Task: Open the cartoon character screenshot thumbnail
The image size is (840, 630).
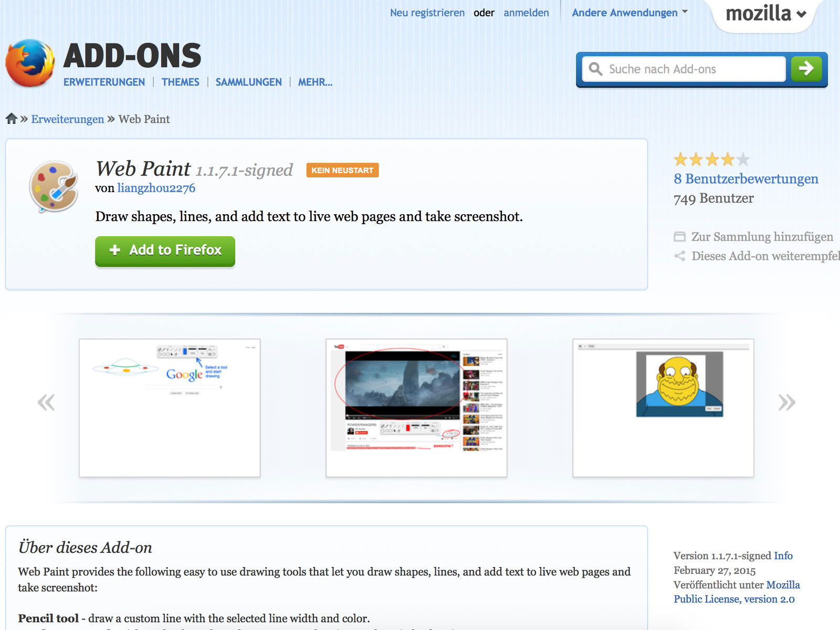Action: coord(663,408)
